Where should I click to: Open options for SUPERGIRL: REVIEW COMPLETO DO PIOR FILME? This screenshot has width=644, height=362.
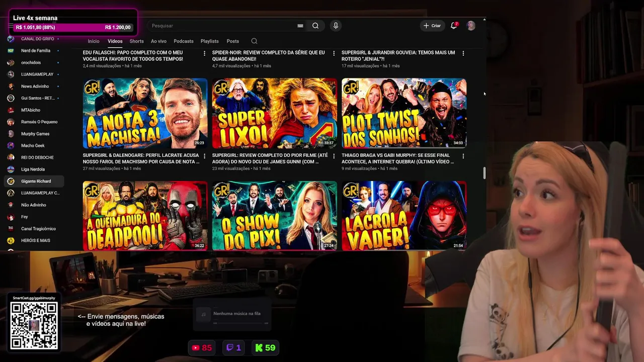334,156
